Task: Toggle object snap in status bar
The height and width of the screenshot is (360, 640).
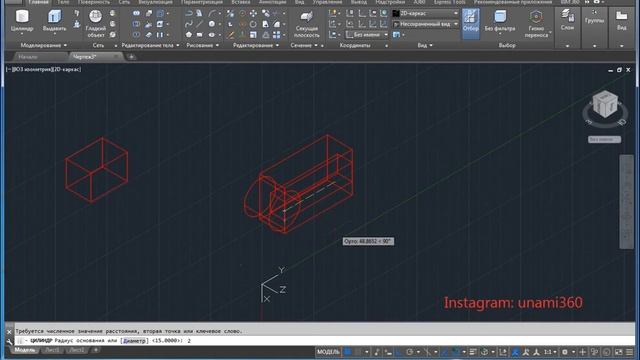Action: click(456, 352)
